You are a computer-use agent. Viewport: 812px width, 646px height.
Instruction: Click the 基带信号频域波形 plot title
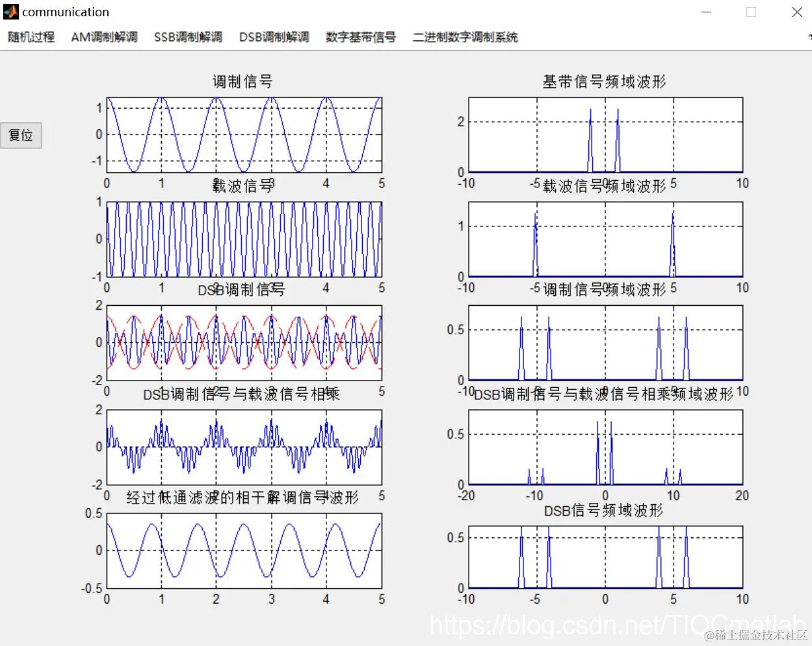click(x=604, y=81)
